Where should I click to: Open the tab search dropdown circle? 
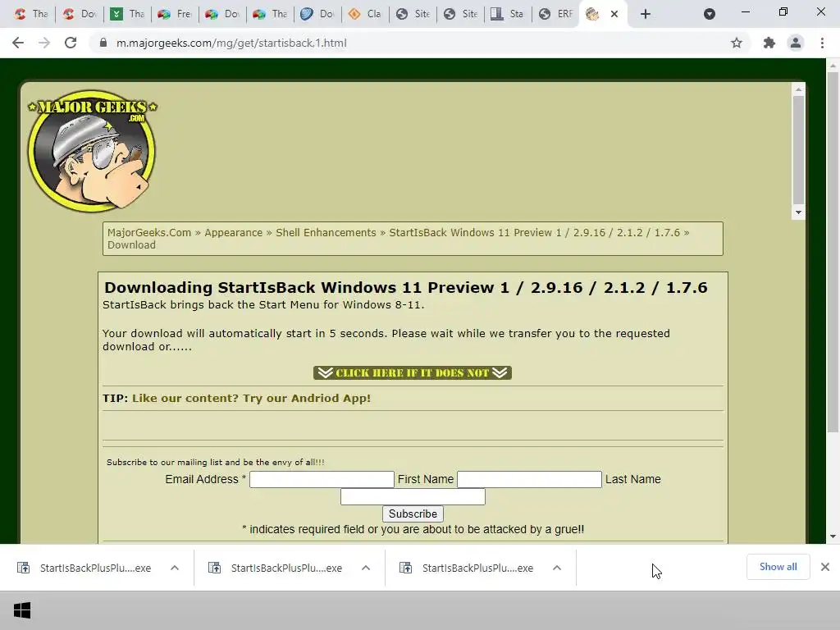tap(710, 14)
